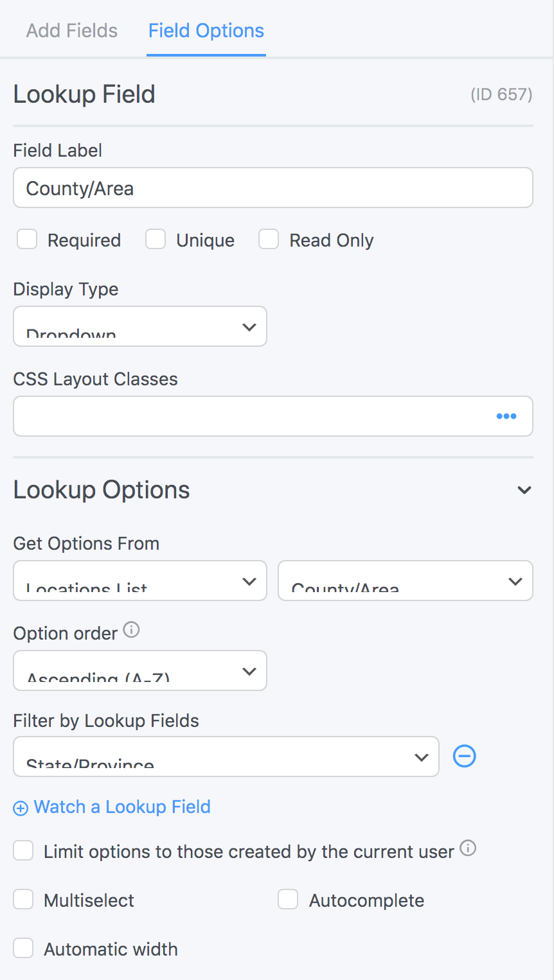This screenshot has width=554, height=980.
Task: Change the Option order dropdown
Action: (140, 671)
